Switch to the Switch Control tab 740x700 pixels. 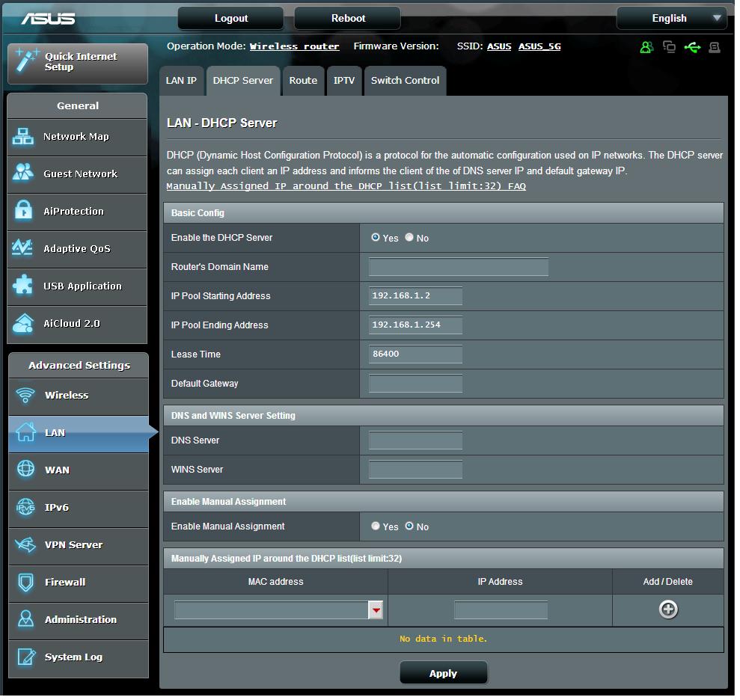(x=407, y=81)
